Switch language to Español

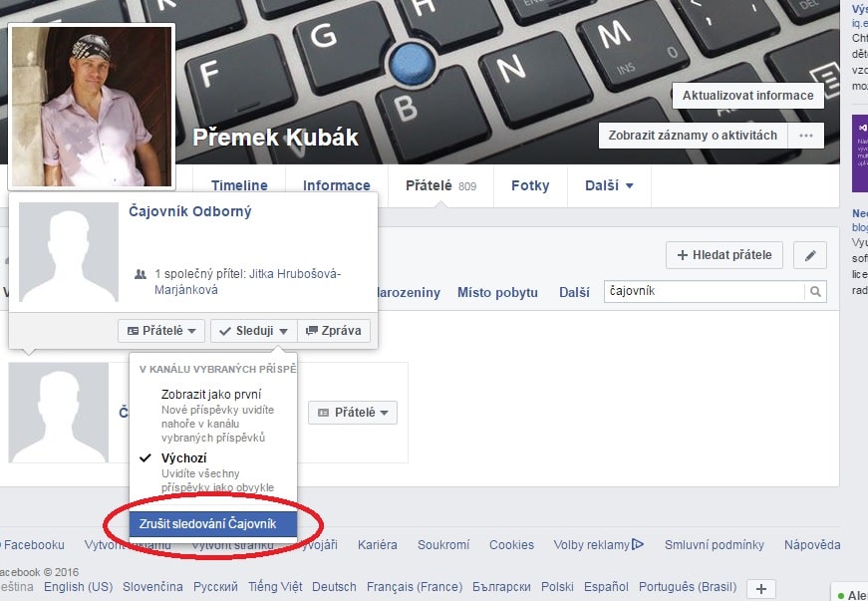tap(606, 587)
